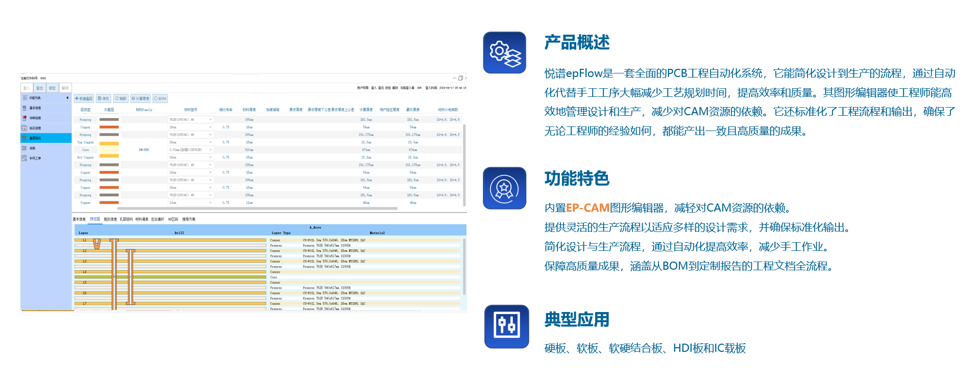Click the stackup table vertical scrollbar
This screenshot has height=388, width=980.
pyautogui.click(x=464, y=165)
